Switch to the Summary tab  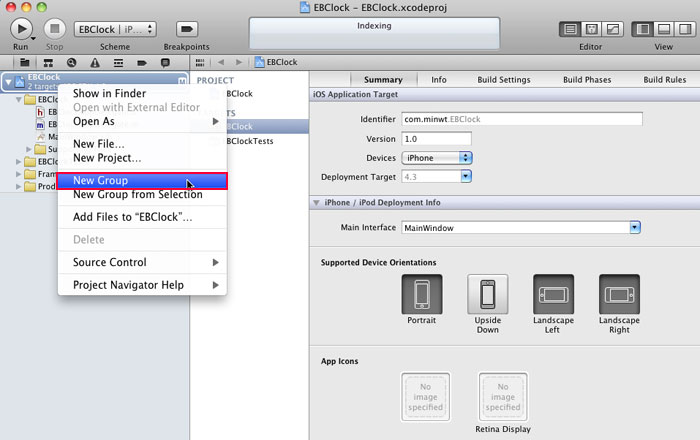(x=383, y=79)
